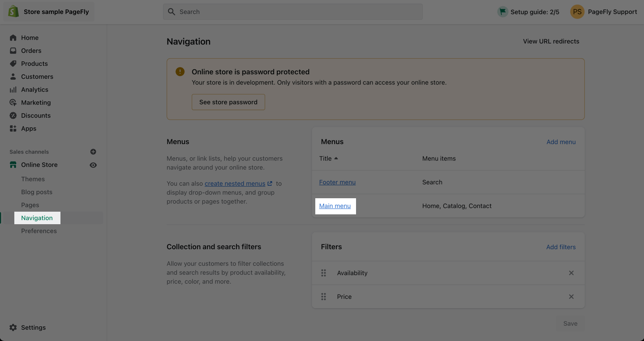Click the Online Store storefront icon
644x341 pixels.
(13, 165)
